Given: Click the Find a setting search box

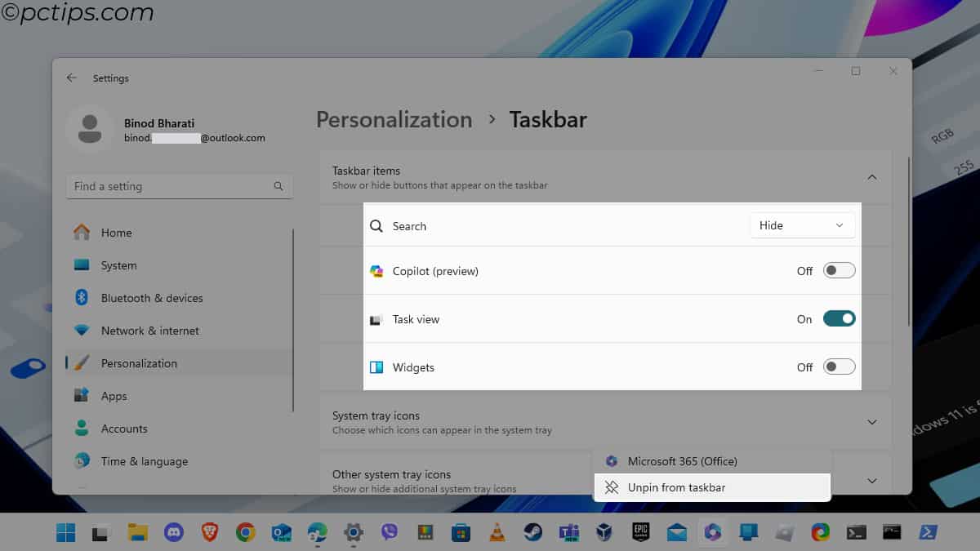Looking at the screenshot, I should coord(171,186).
